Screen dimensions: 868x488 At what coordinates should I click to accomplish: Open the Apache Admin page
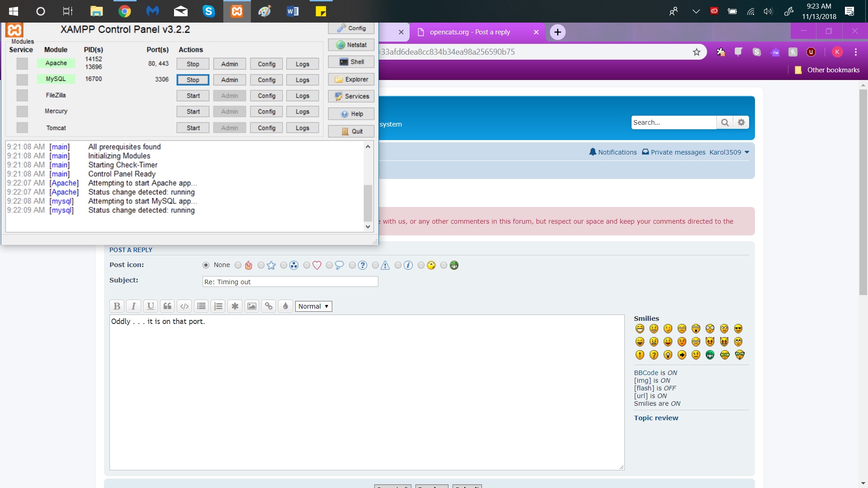(x=230, y=64)
